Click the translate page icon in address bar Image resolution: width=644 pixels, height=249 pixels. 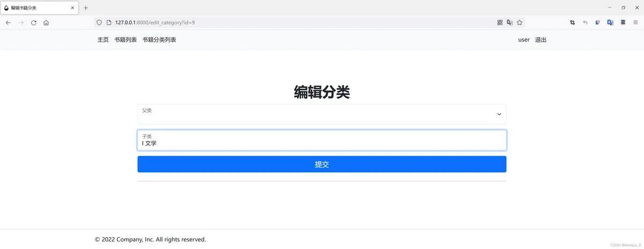[x=510, y=23]
